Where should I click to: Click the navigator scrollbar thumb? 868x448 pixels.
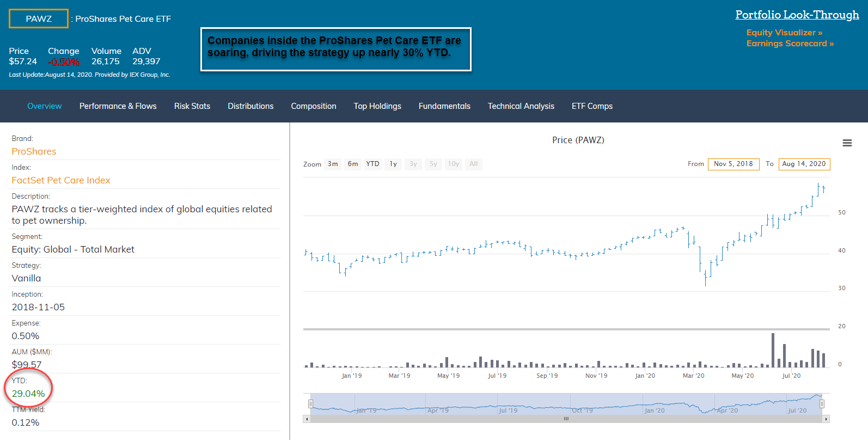[x=566, y=419]
